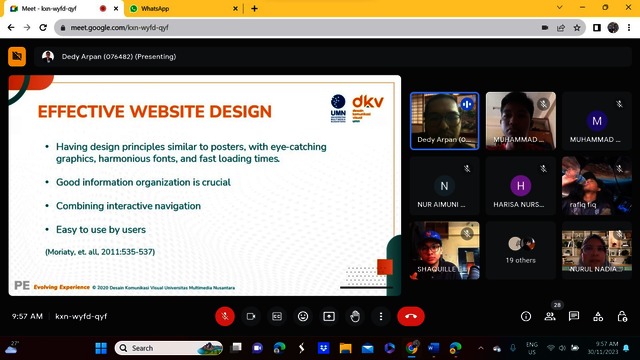The image size is (640, 360).
Task: Click the taskbar Search box
Action: tap(169, 348)
